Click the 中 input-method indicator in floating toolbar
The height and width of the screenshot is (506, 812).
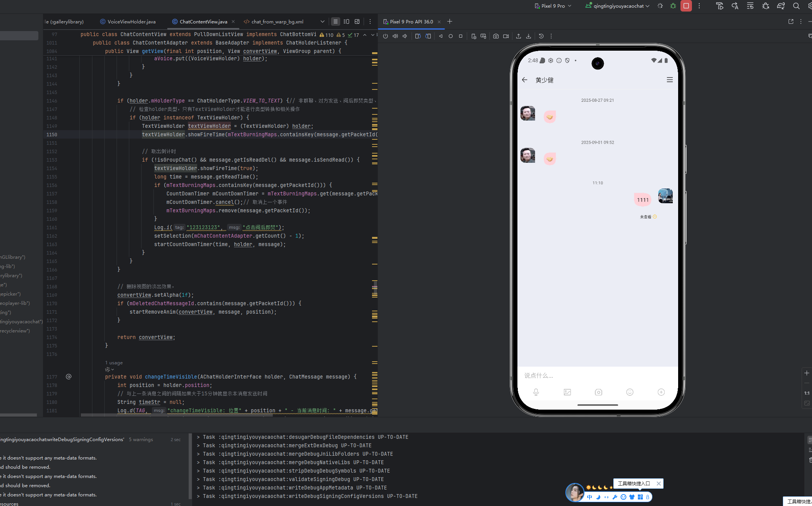[x=590, y=497]
